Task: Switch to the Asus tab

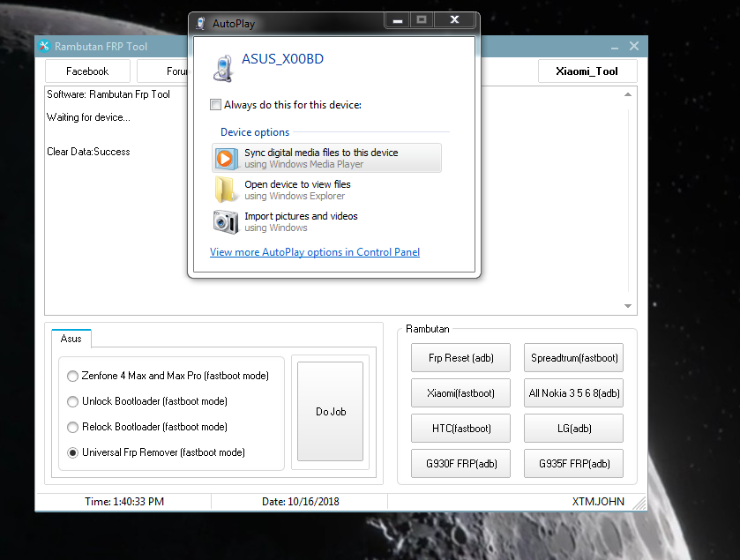Action: (x=71, y=339)
